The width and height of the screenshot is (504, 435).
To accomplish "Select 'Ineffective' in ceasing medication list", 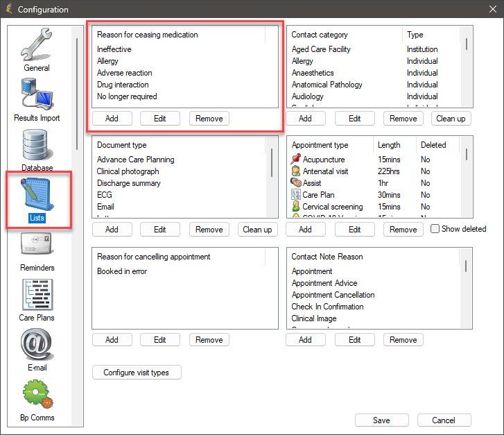I will point(114,49).
